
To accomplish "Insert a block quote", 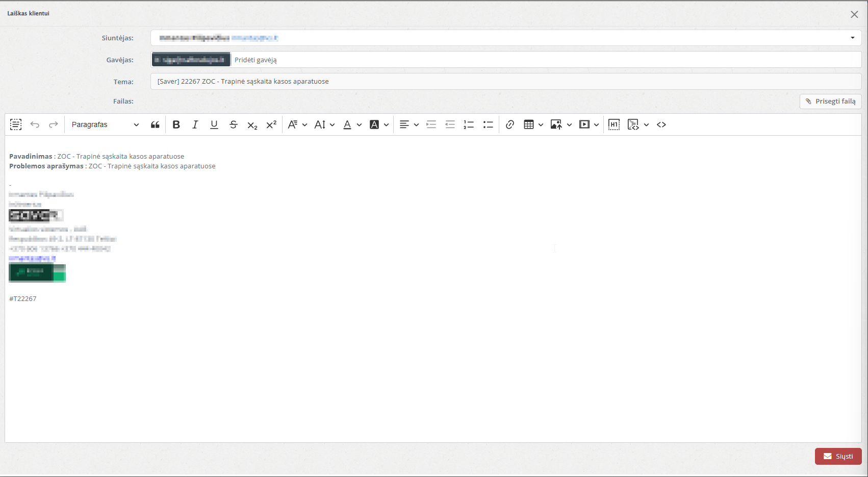I will [x=155, y=124].
